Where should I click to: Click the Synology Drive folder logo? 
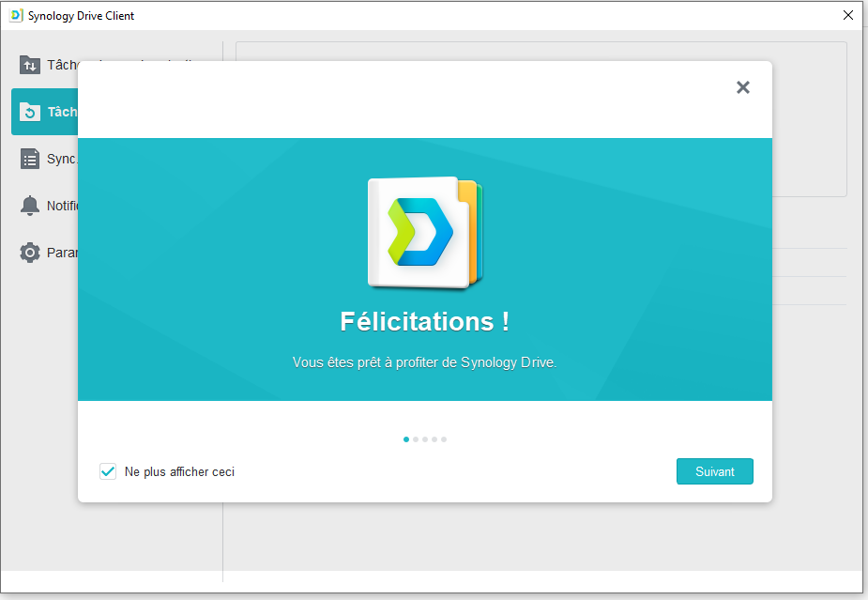(425, 233)
